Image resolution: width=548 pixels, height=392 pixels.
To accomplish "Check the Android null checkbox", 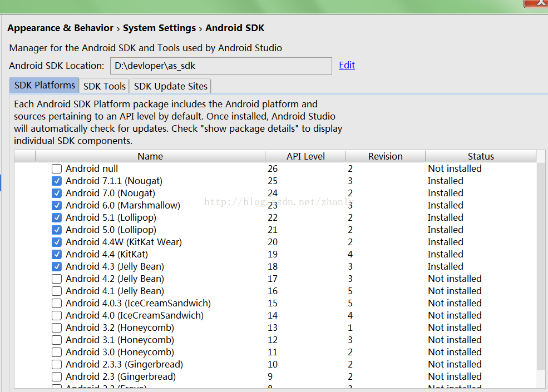I will pos(57,168).
